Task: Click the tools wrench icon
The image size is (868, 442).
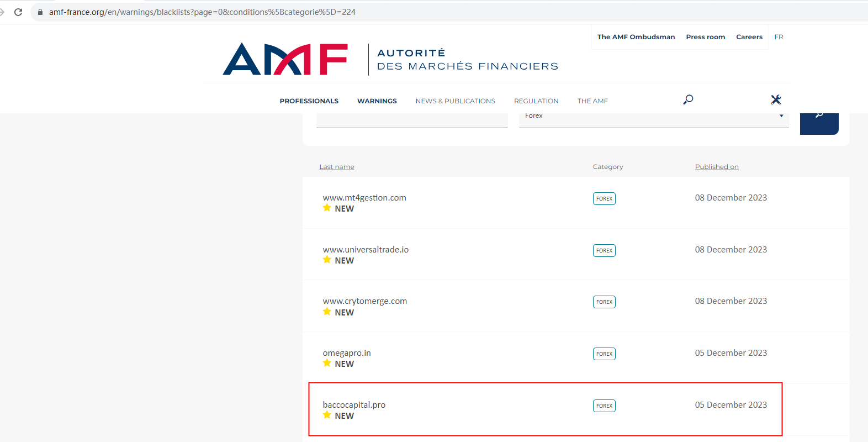Action: click(x=776, y=99)
